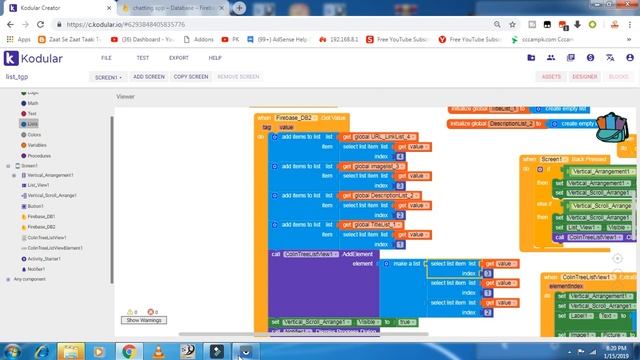Viewport: 640px width, 360px height.
Task: Open the Screen1 screen dropdown
Action: point(108,77)
